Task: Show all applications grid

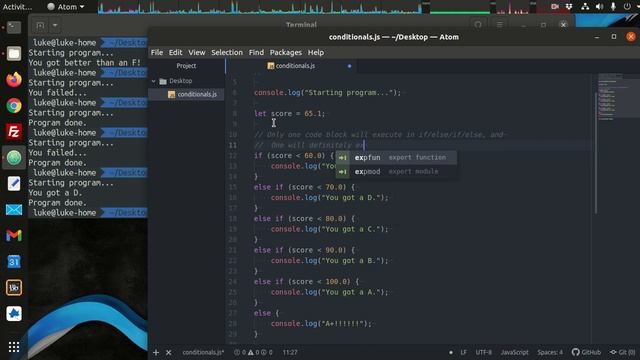Action: tap(14, 347)
